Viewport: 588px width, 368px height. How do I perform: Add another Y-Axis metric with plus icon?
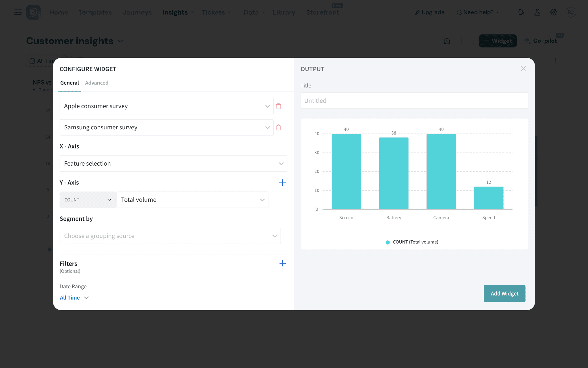pos(283,183)
